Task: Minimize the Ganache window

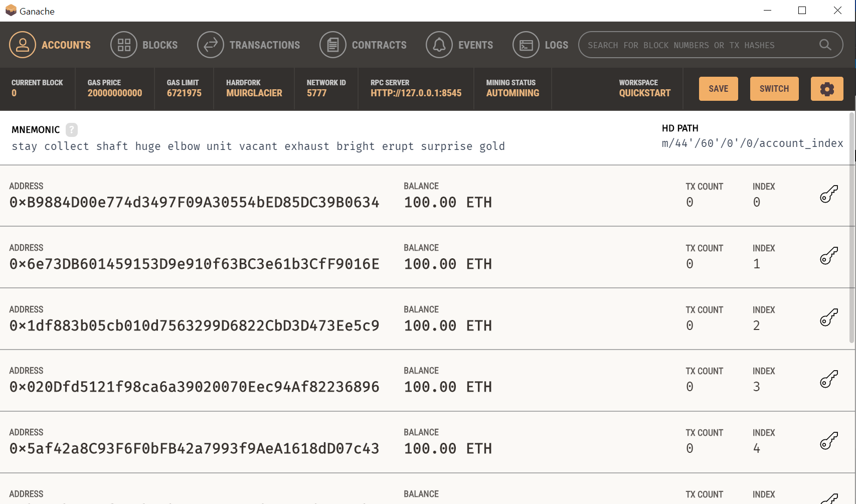Action: (x=767, y=11)
